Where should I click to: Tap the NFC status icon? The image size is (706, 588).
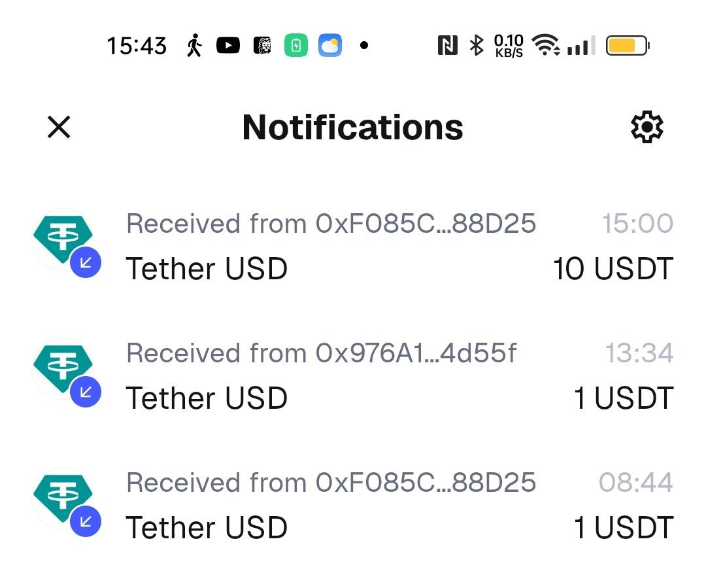click(x=447, y=46)
